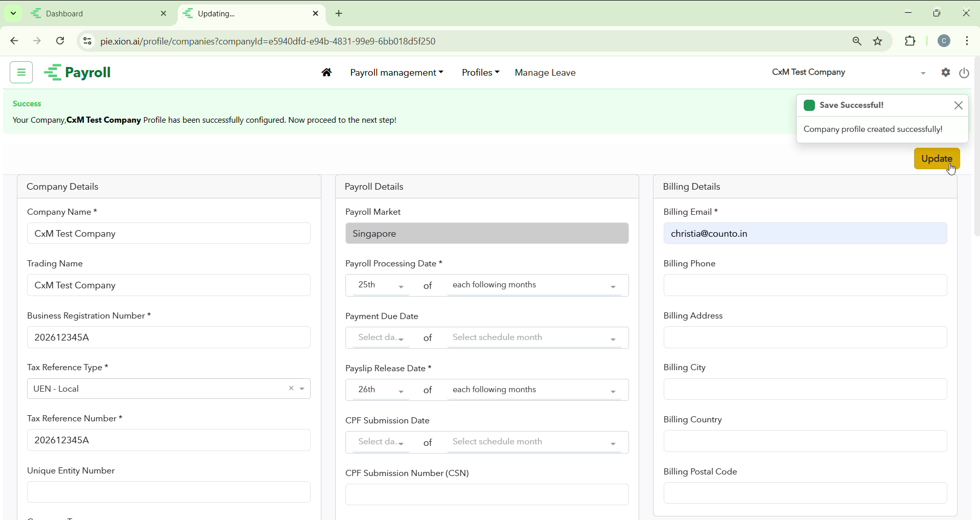Expand the Payroll management menu

(396, 73)
